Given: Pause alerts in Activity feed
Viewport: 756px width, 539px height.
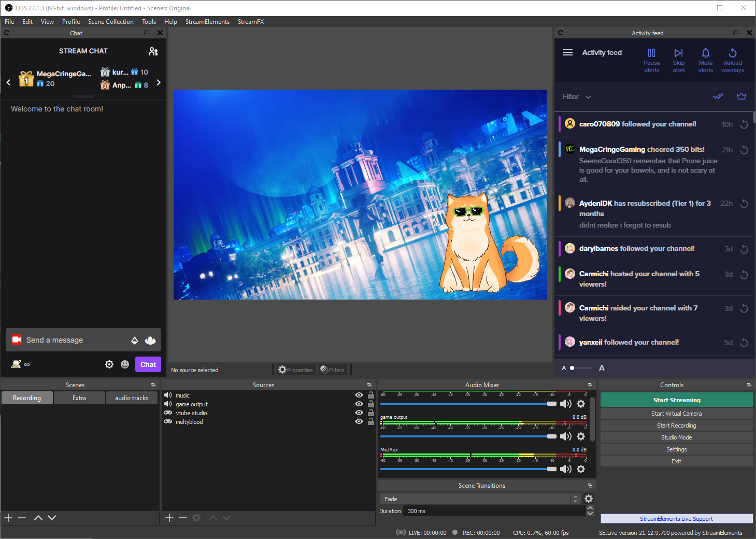Looking at the screenshot, I should point(652,60).
